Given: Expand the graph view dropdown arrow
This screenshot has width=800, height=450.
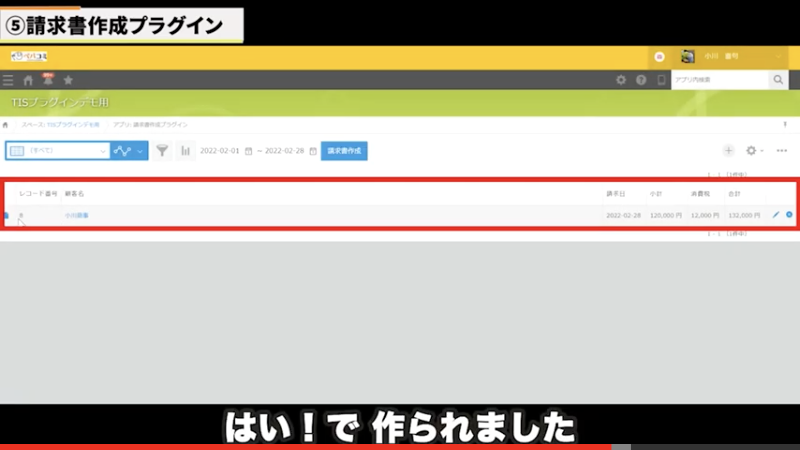Looking at the screenshot, I should click(140, 151).
